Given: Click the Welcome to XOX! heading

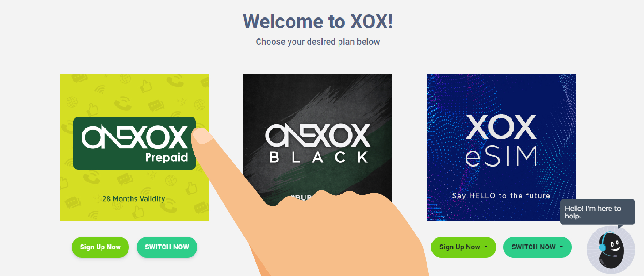Looking at the screenshot, I should (x=318, y=21).
